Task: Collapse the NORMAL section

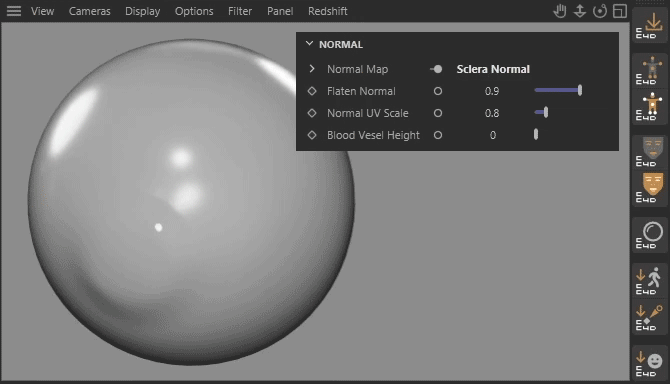Action: [310, 44]
